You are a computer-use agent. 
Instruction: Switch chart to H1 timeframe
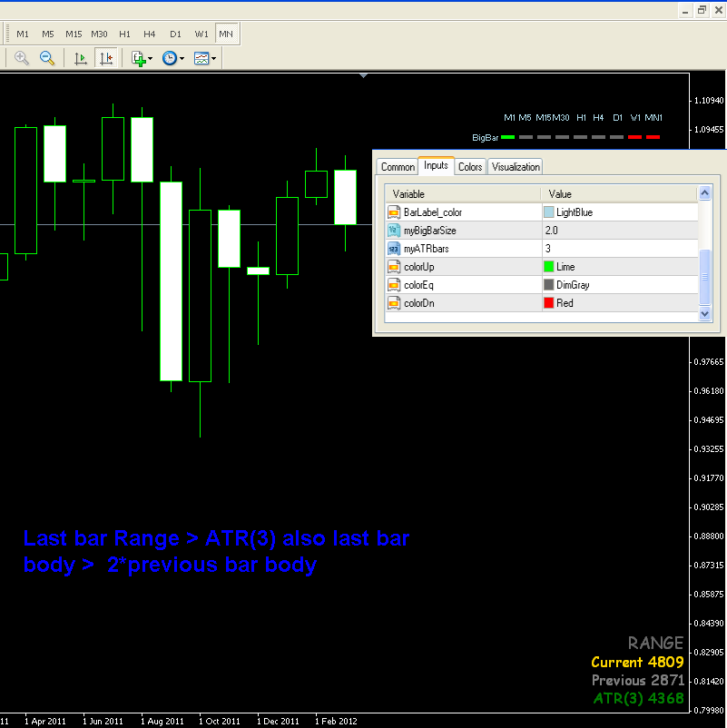click(124, 34)
